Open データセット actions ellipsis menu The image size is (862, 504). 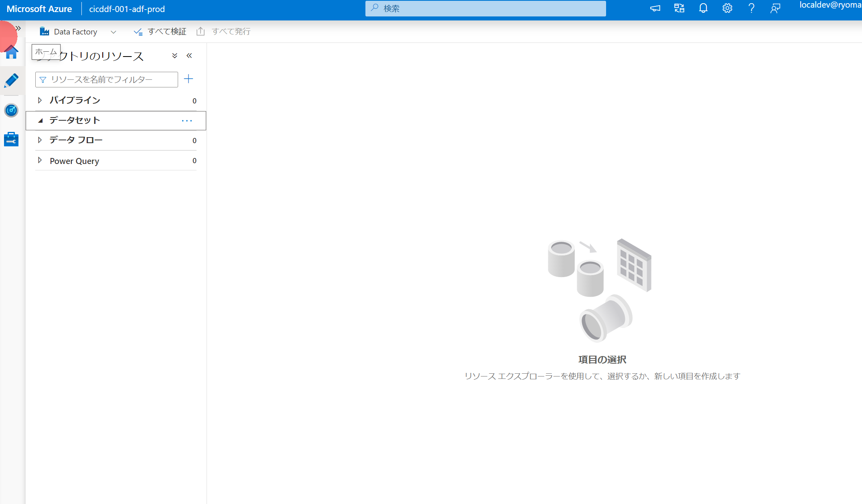click(187, 121)
